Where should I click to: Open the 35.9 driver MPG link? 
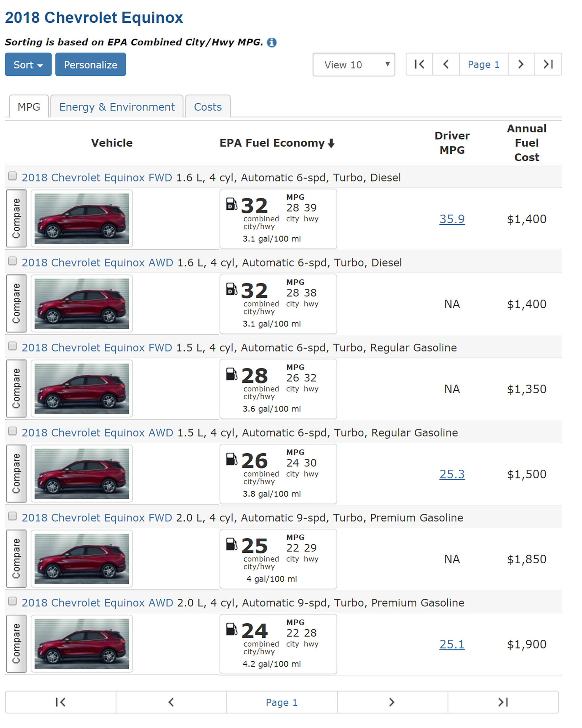[452, 219]
